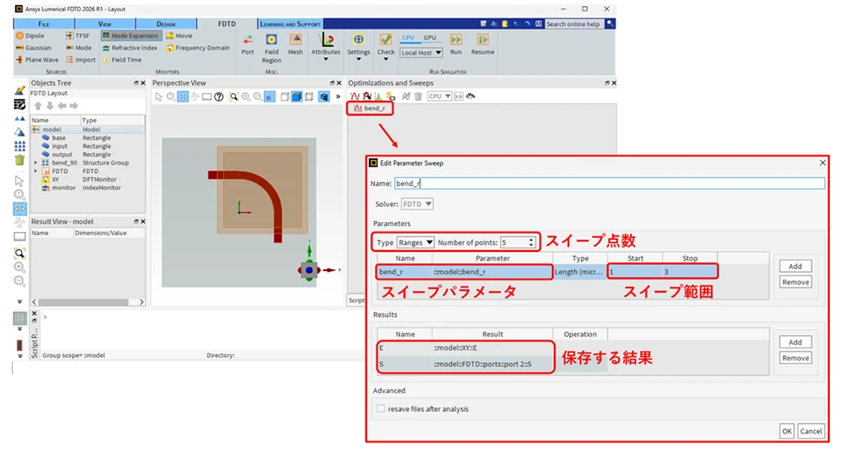The height and width of the screenshot is (476, 868).
Task: Click the magnifier next to Search online help
Action: [609, 23]
